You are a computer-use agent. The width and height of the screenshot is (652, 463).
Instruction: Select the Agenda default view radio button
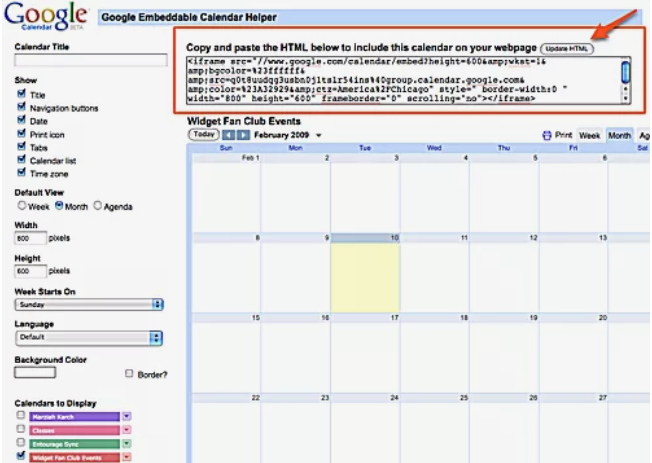(98, 206)
